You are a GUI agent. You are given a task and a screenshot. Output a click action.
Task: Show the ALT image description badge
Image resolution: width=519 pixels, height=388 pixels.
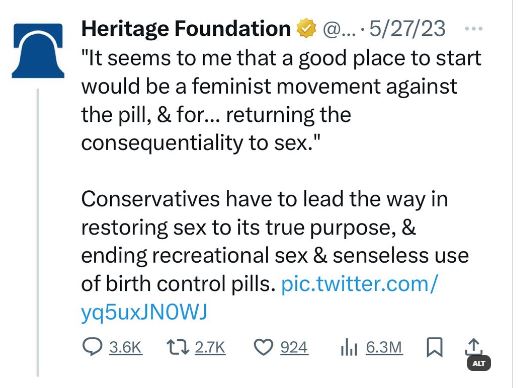point(479,363)
